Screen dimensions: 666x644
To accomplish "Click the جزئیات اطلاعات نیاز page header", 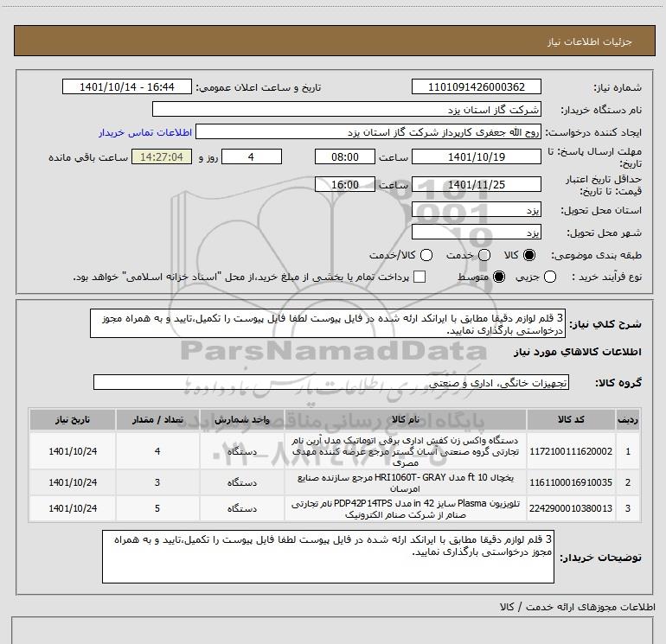I will 589,41.
